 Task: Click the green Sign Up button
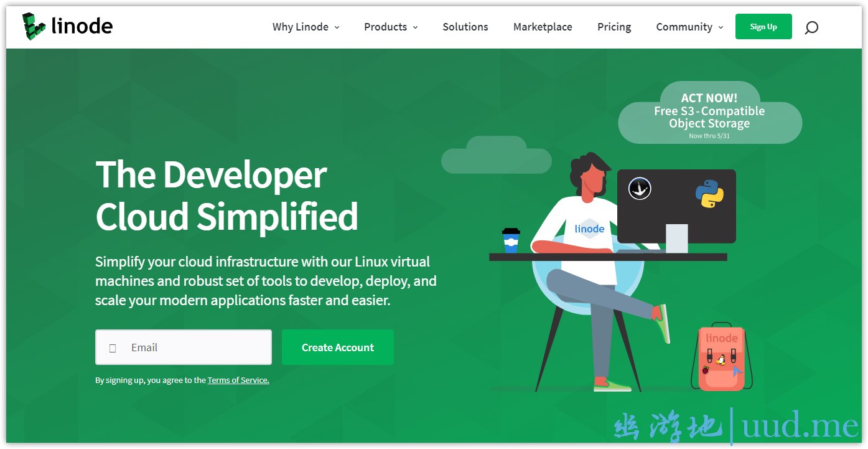pos(763,27)
